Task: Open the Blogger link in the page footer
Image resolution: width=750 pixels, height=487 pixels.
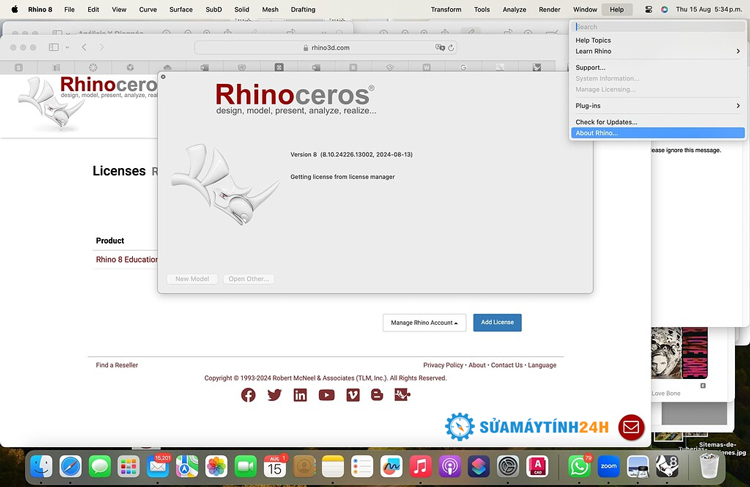Action: (377, 395)
